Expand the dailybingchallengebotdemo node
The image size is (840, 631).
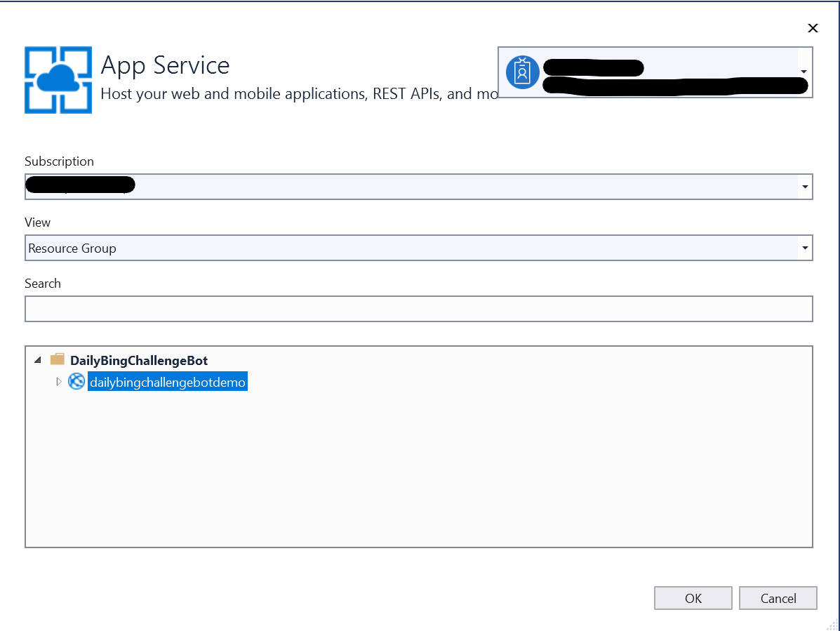(59, 382)
